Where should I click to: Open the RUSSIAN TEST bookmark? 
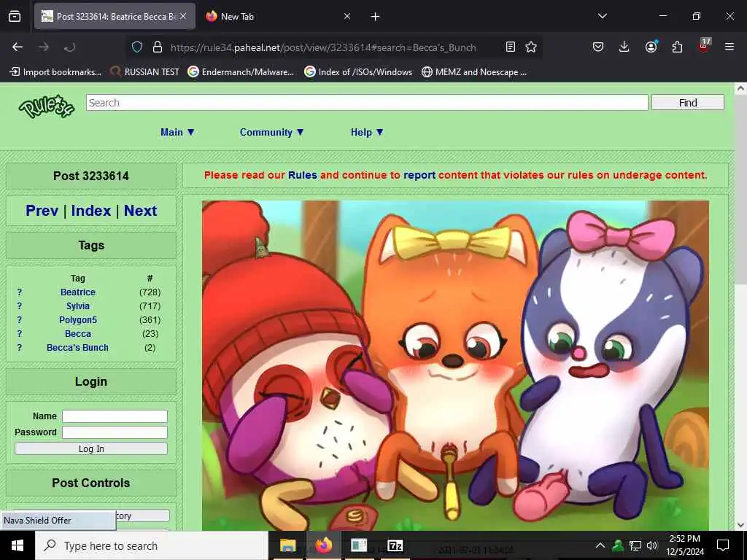[x=145, y=72]
